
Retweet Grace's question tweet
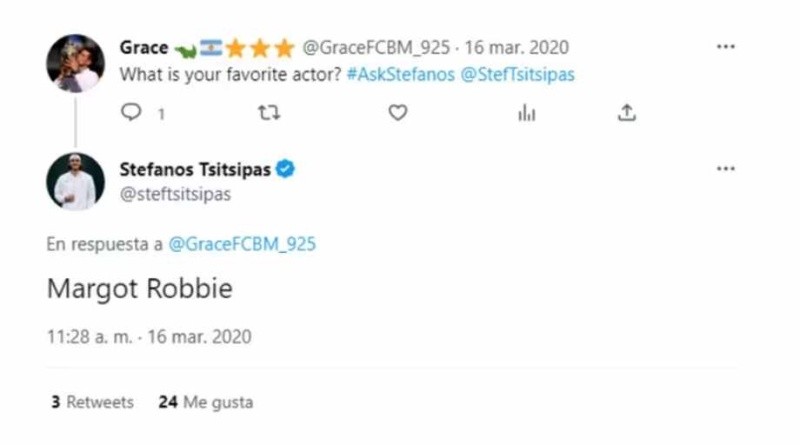[268, 113]
